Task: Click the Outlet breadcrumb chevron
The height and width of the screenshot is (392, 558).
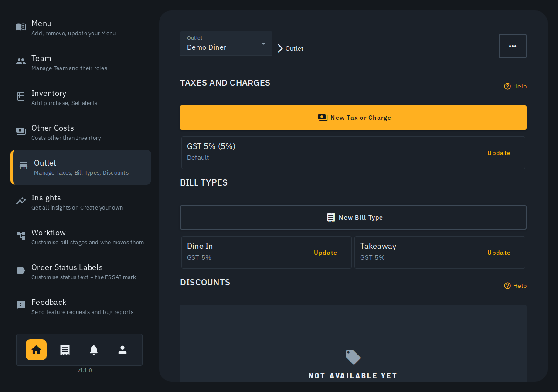Action: pyautogui.click(x=280, y=48)
